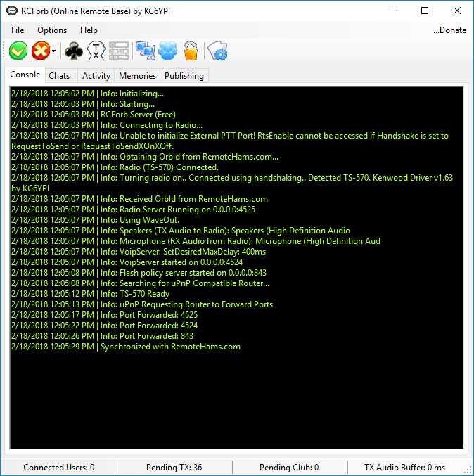Click the black club icon
This screenshot has height=476, width=474.
pyautogui.click(x=73, y=51)
